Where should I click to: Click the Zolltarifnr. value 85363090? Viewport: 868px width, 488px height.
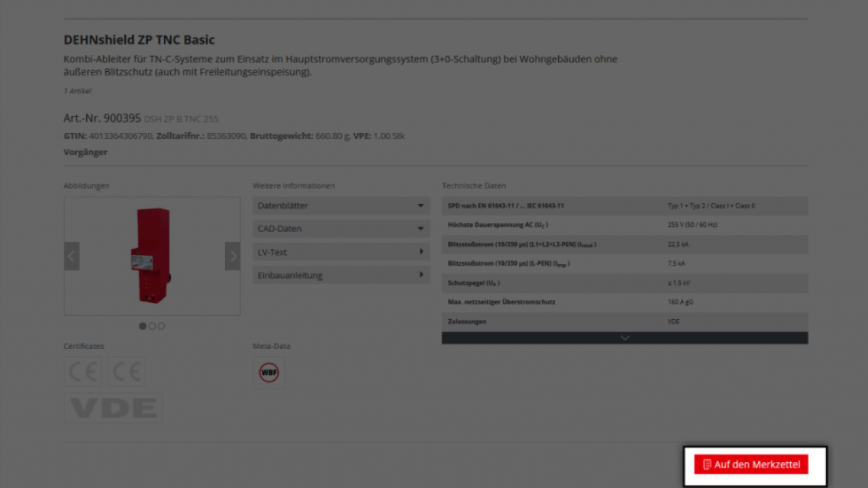(x=227, y=136)
